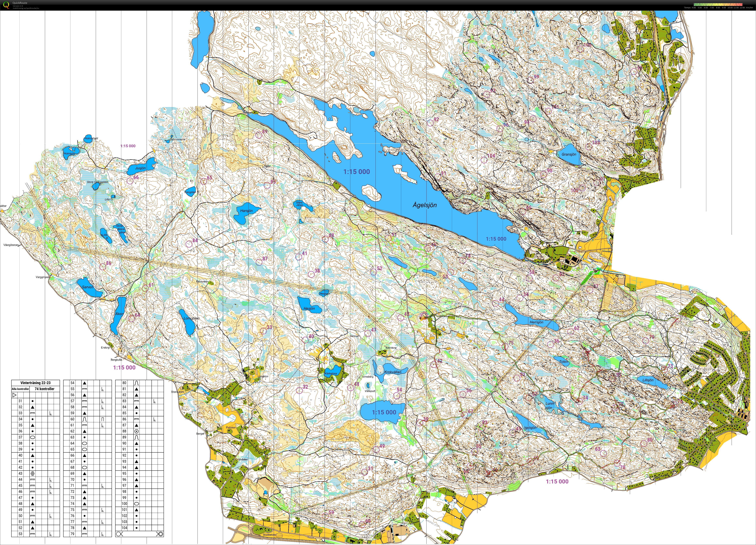Click control circle 100 on the map
The height and width of the screenshot is (545, 756).
(580, 49)
